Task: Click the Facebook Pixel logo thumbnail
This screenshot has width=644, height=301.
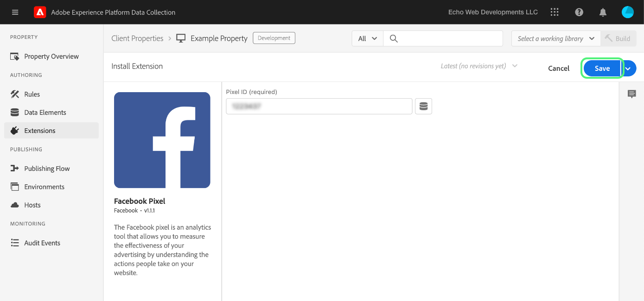Action: 162,140
